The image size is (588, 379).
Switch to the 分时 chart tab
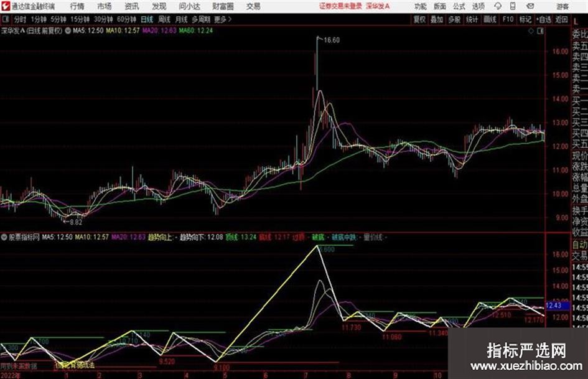click(21, 19)
